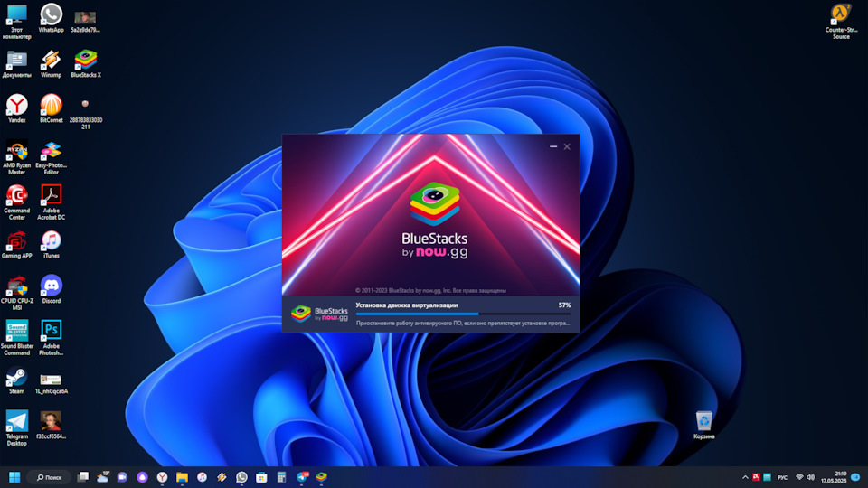This screenshot has height=488, width=868.
Task: Select the Документы folder icon
Action: [16, 63]
